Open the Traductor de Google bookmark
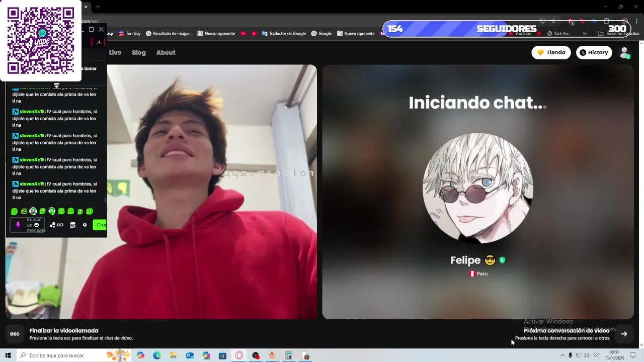Viewport: 644px width, 362px height. pos(284,34)
